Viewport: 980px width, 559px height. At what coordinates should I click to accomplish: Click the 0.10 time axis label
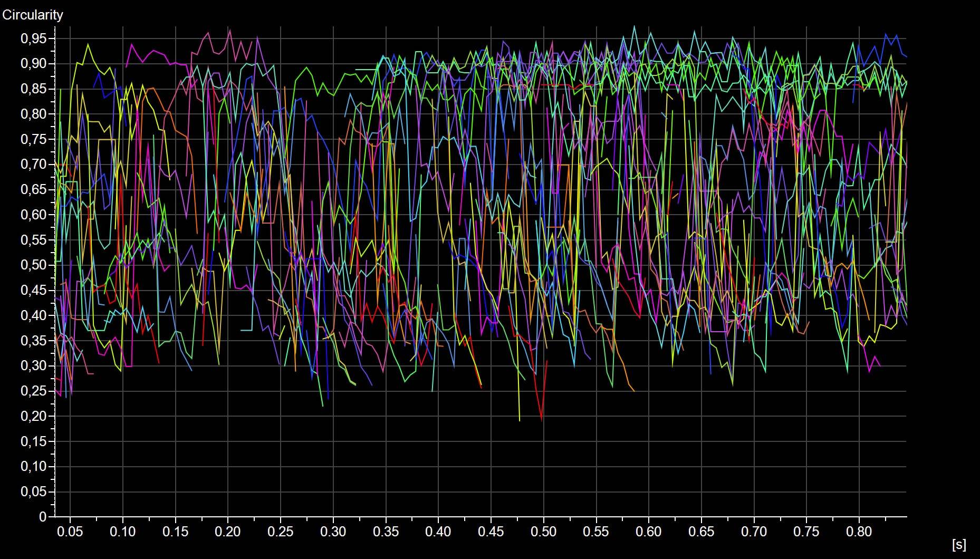click(123, 532)
